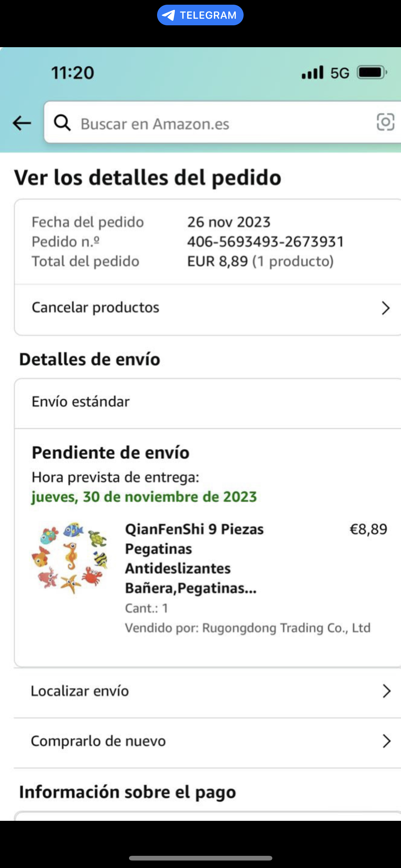Open the Localizar envío chevron
The image size is (401, 868).
pos(387,691)
